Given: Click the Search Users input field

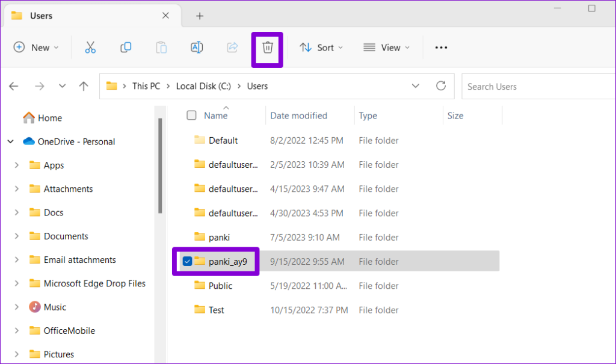Looking at the screenshot, I should click(529, 86).
